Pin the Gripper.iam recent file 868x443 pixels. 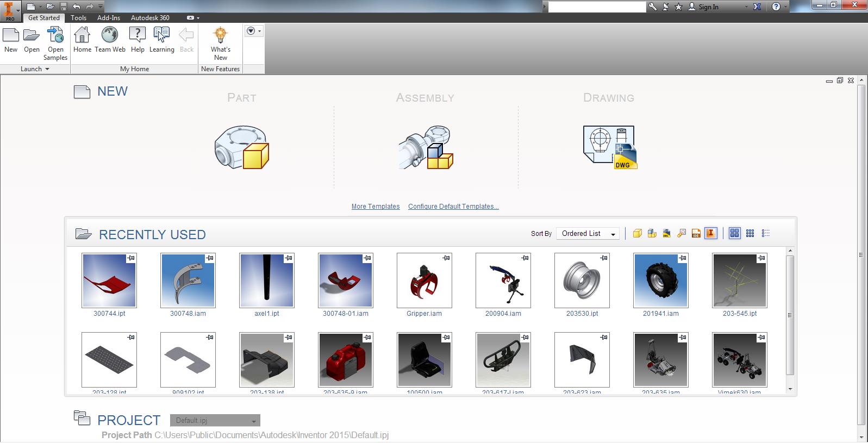(446, 258)
